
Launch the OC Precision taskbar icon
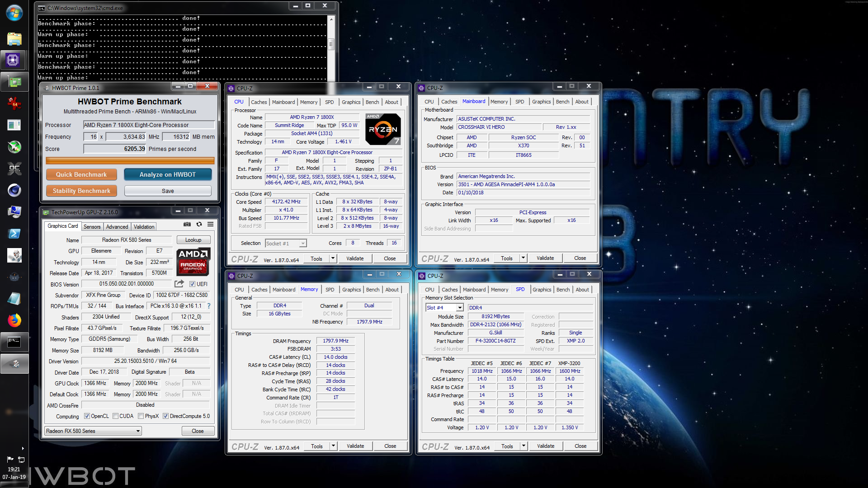(14, 169)
